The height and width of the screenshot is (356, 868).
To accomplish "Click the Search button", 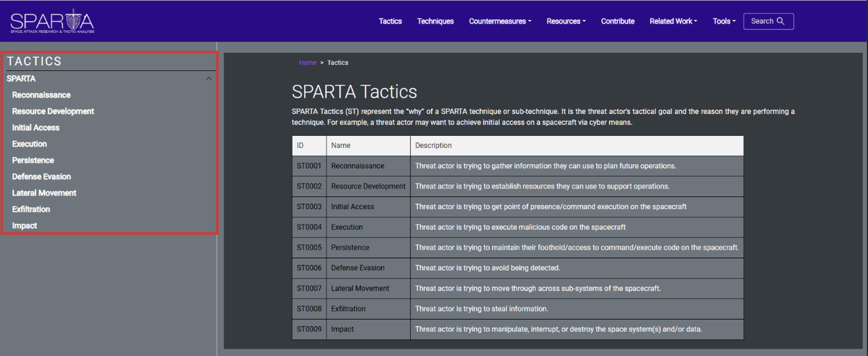I will [x=768, y=21].
